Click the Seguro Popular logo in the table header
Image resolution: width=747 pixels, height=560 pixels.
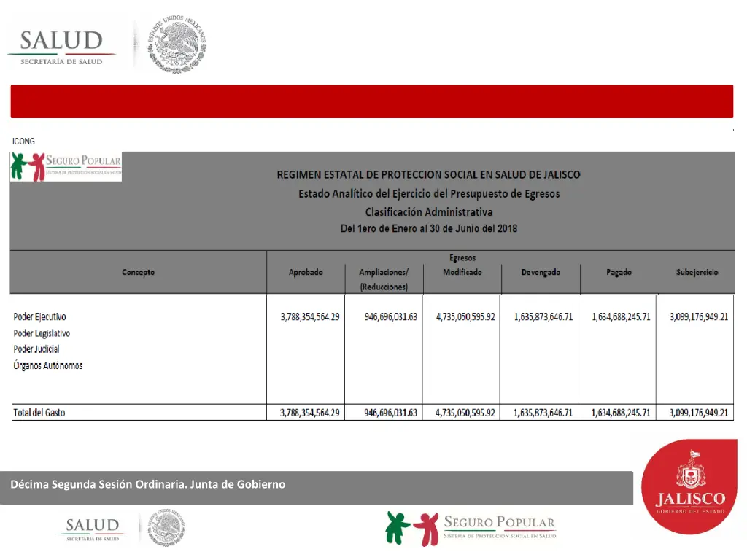(x=66, y=166)
